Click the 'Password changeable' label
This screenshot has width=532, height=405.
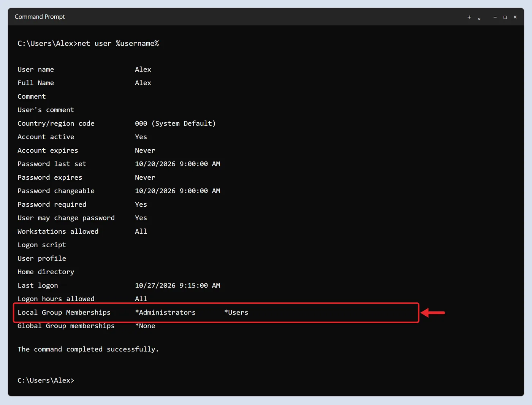point(56,191)
